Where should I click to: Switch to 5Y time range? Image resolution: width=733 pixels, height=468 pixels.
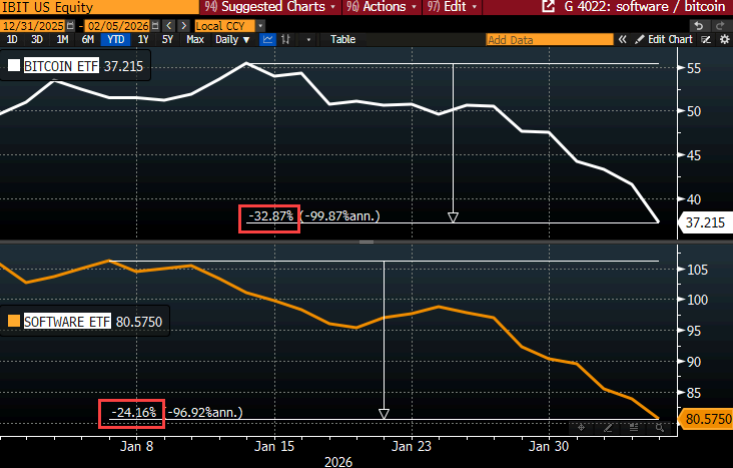coord(169,40)
